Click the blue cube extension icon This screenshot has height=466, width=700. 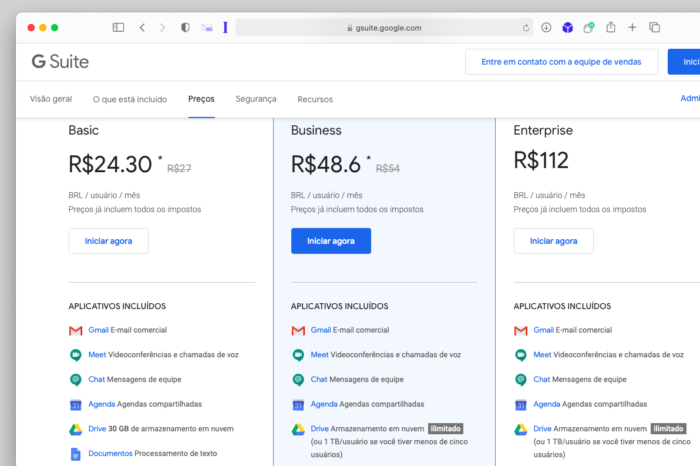(567, 28)
